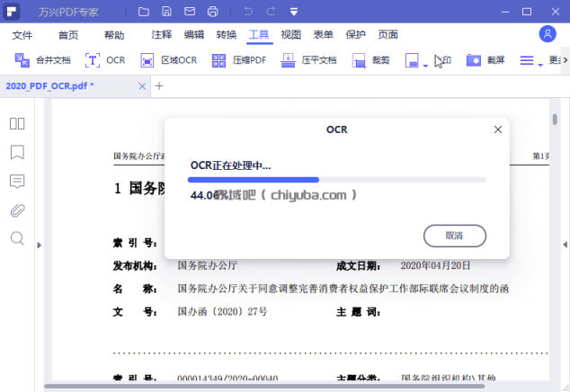Open quick access customize dropdown arrow
This screenshot has height=392, width=570.
(x=294, y=12)
